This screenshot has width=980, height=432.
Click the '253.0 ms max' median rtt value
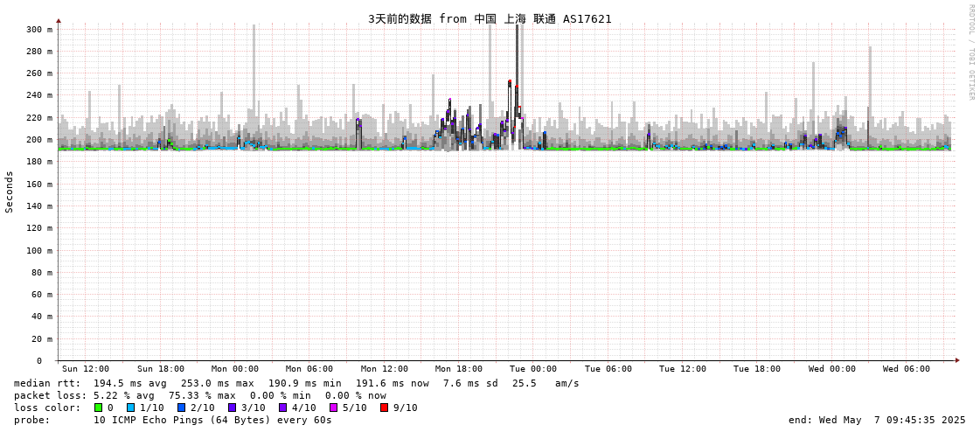[x=218, y=383]
